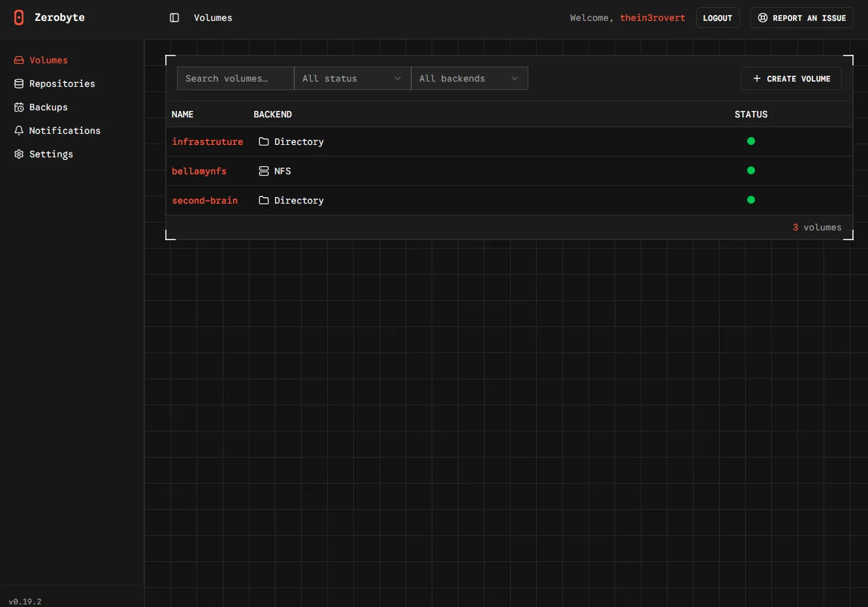Open the Repositories page
This screenshot has height=607, width=868.
click(62, 84)
